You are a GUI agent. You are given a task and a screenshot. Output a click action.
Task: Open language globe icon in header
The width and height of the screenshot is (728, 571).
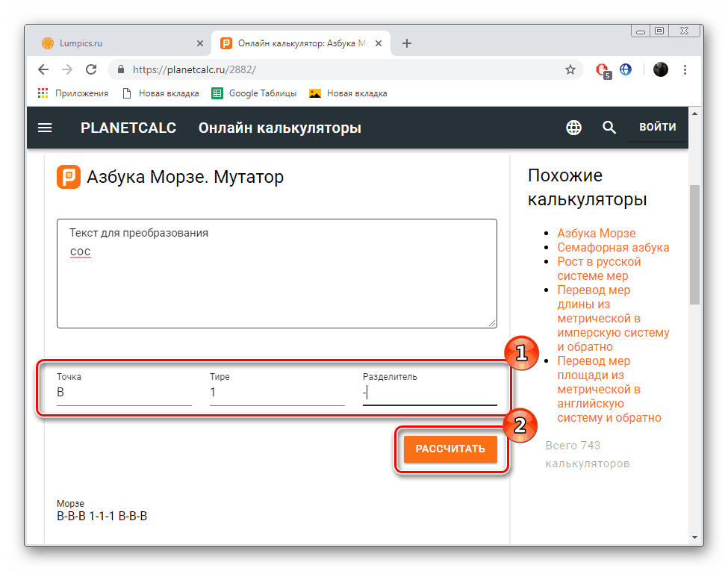pos(574,127)
